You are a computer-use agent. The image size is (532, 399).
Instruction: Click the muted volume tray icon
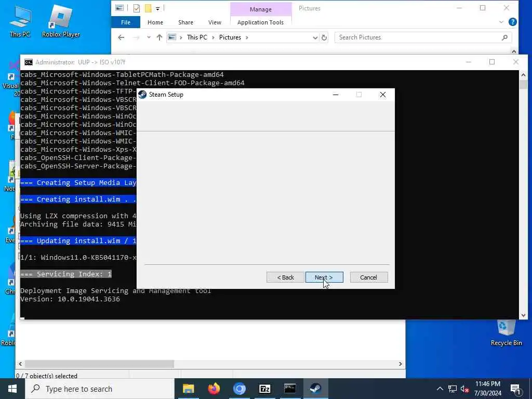[x=465, y=389]
